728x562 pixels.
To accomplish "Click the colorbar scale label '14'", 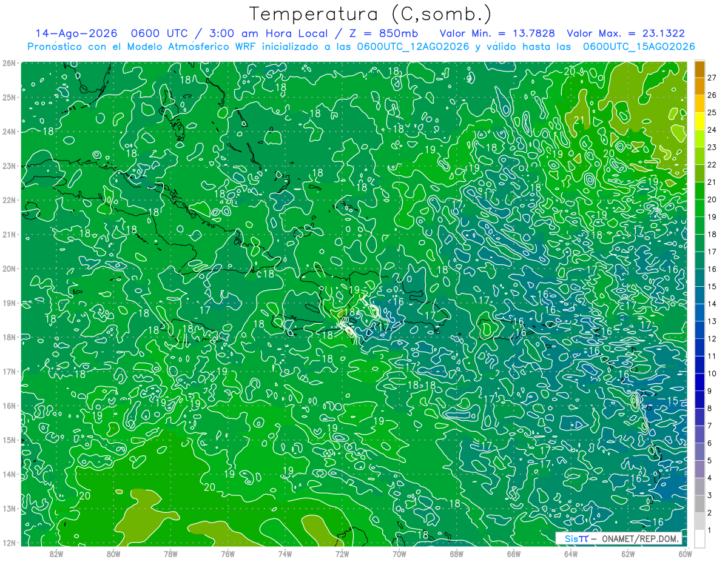I will [x=712, y=304].
